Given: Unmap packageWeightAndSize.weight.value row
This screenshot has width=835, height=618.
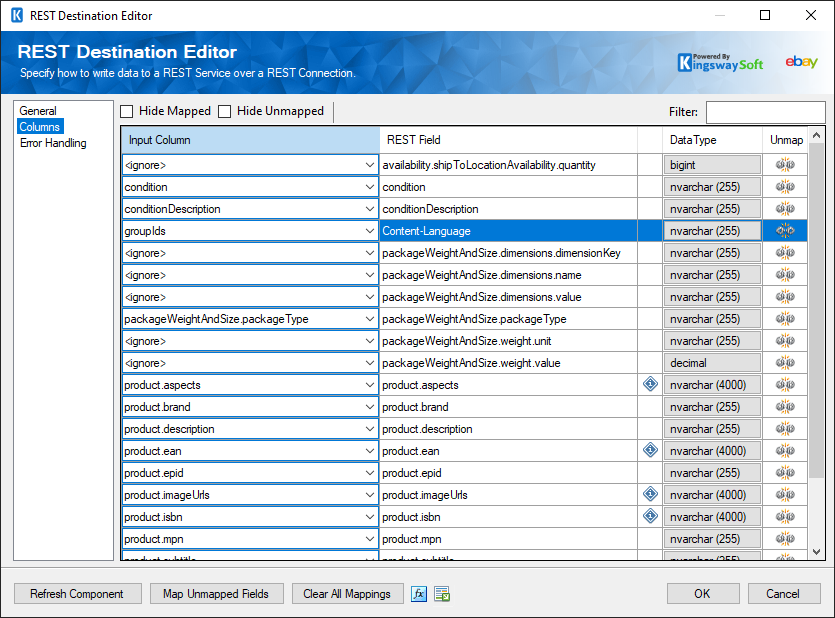Looking at the screenshot, I should pos(785,363).
